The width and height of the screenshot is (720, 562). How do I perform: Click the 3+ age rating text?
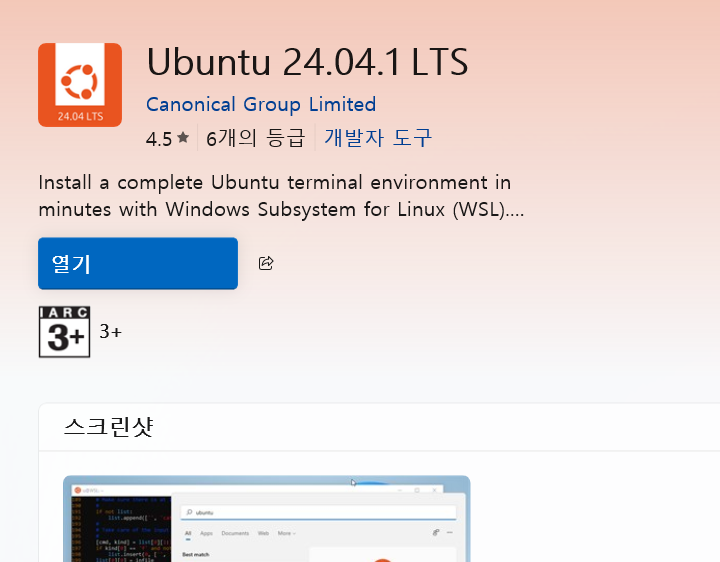(111, 332)
